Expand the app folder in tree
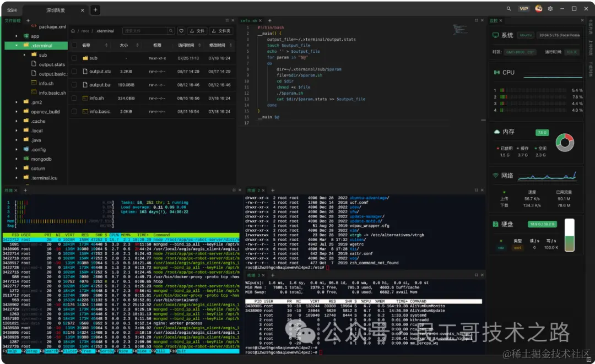Screen dimensions: 595x364 click(x=17, y=36)
